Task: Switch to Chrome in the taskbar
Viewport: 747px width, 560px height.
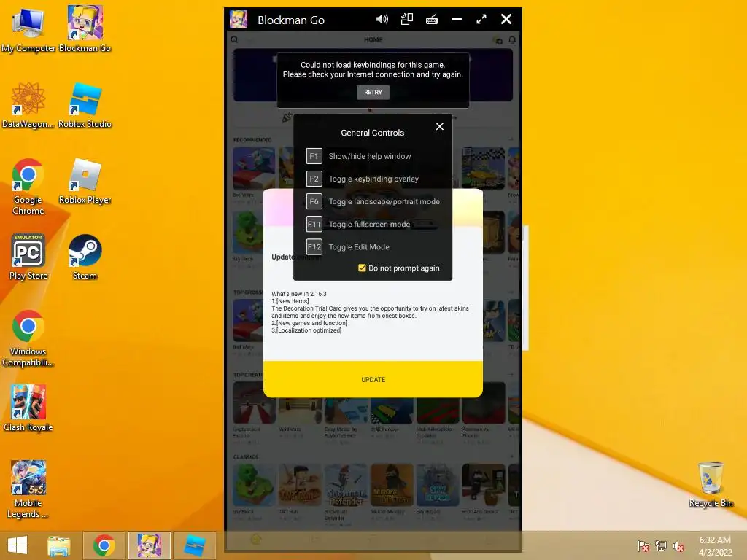Action: point(104,545)
